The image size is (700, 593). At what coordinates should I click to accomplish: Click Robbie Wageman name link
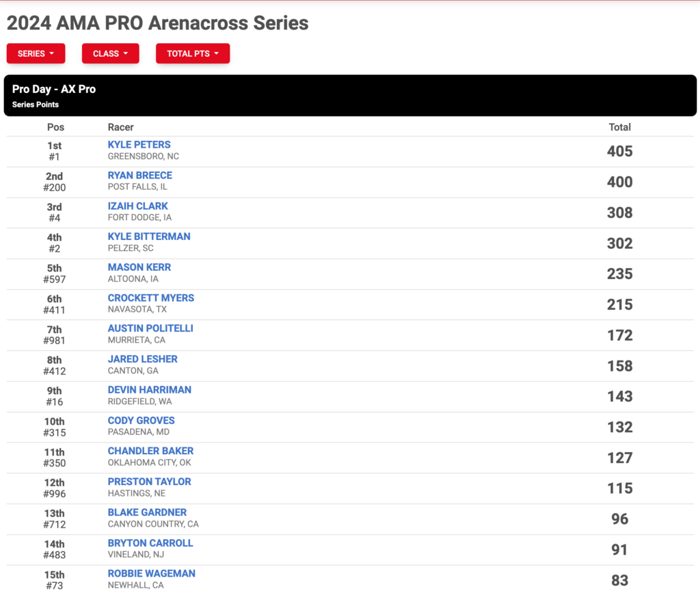151,573
